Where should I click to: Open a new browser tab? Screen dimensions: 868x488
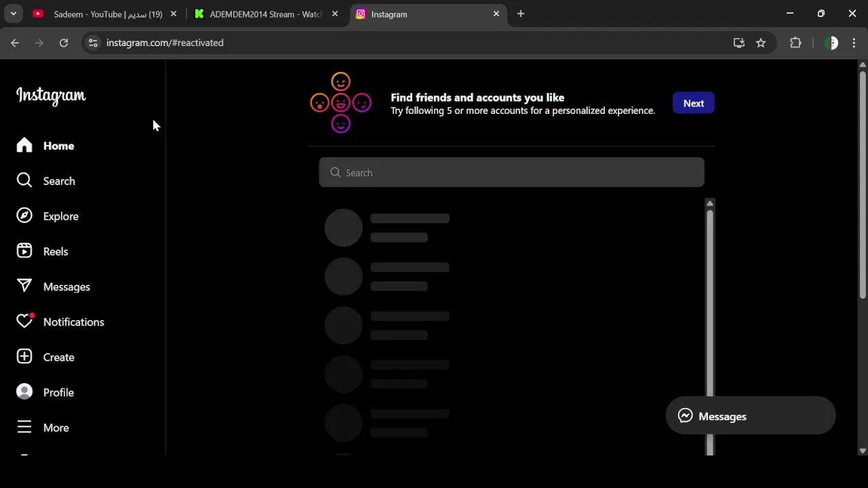point(520,14)
